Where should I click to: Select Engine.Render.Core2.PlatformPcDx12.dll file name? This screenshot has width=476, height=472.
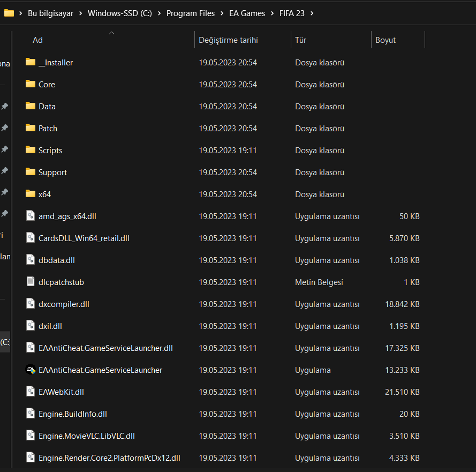tap(109, 458)
